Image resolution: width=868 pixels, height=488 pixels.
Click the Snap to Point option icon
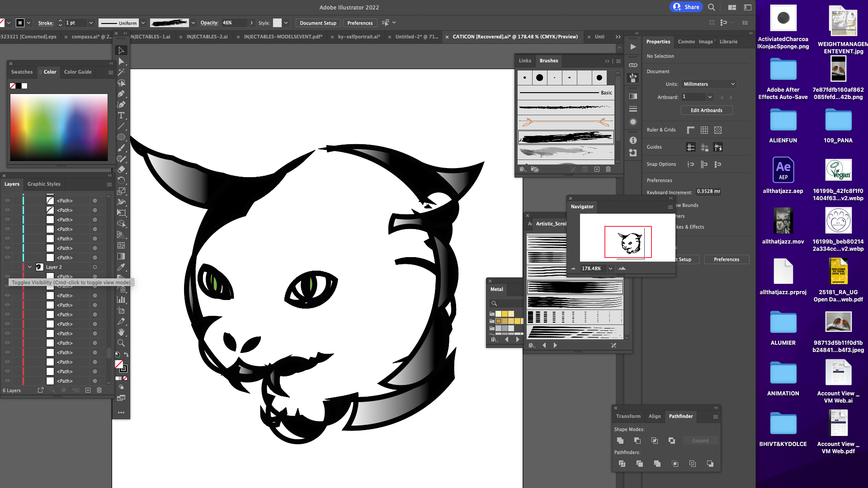click(x=691, y=164)
